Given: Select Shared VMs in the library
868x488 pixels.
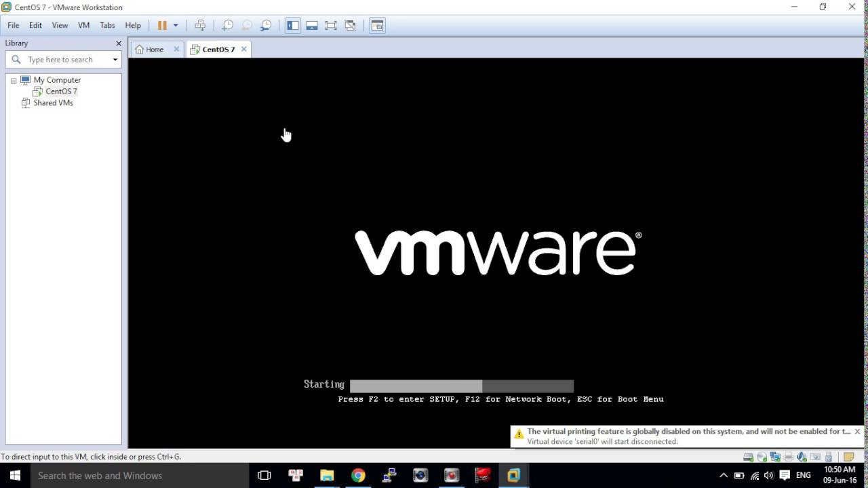Looking at the screenshot, I should (53, 103).
